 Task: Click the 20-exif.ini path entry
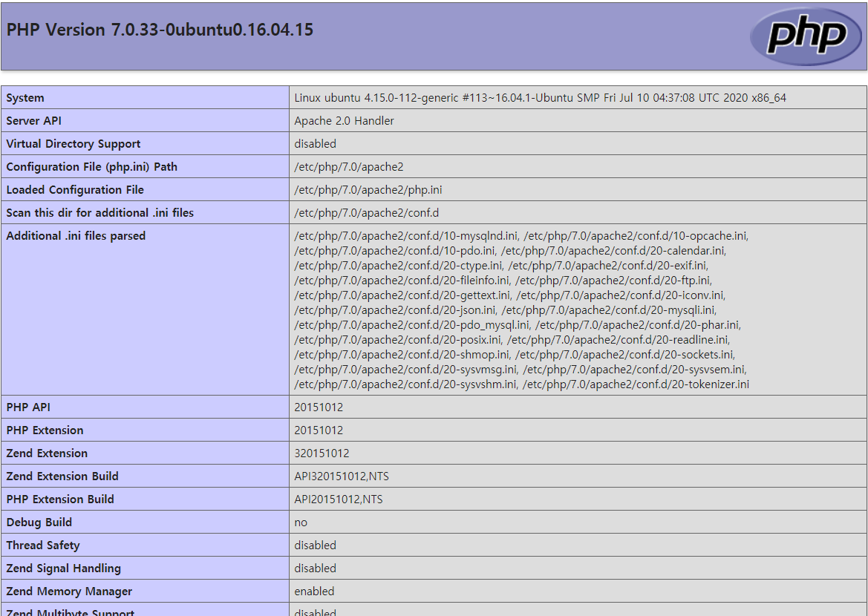[608, 266]
